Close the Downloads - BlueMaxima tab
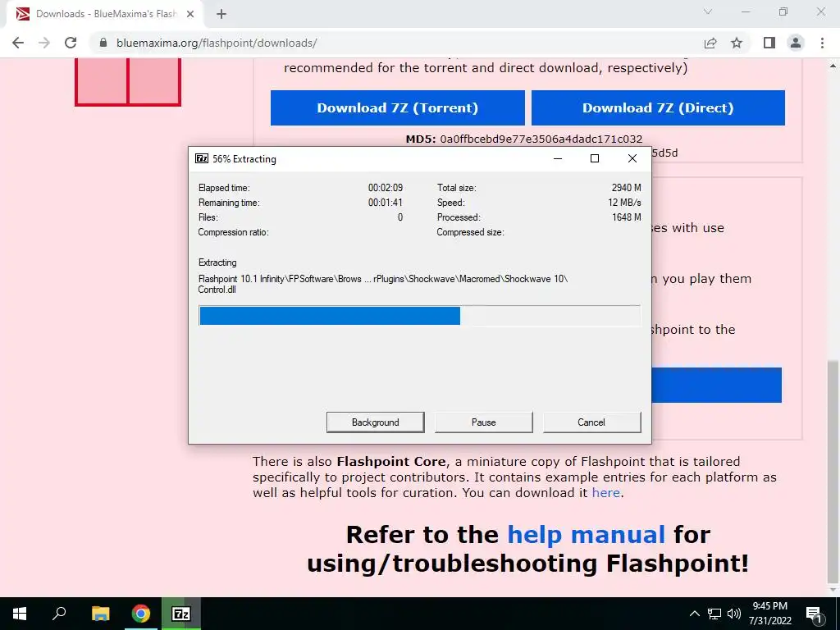This screenshot has height=630, width=840. (190, 14)
